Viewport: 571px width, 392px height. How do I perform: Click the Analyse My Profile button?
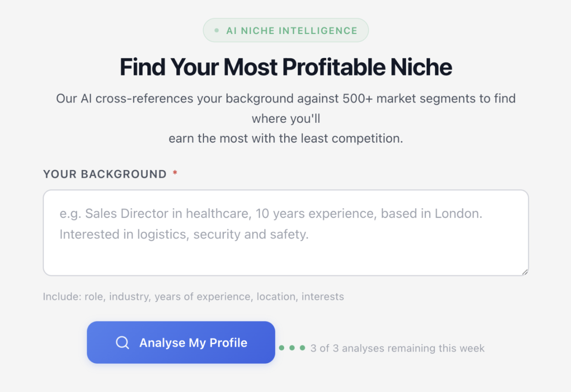coord(181,342)
